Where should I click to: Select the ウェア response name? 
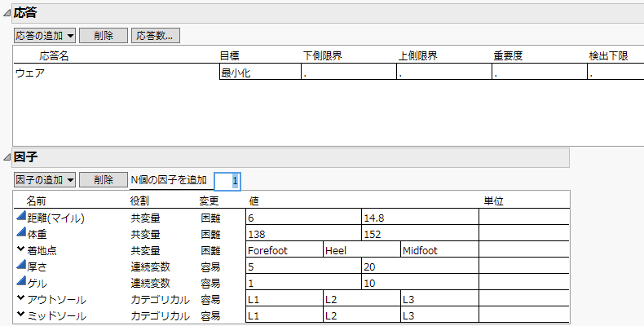point(30,73)
